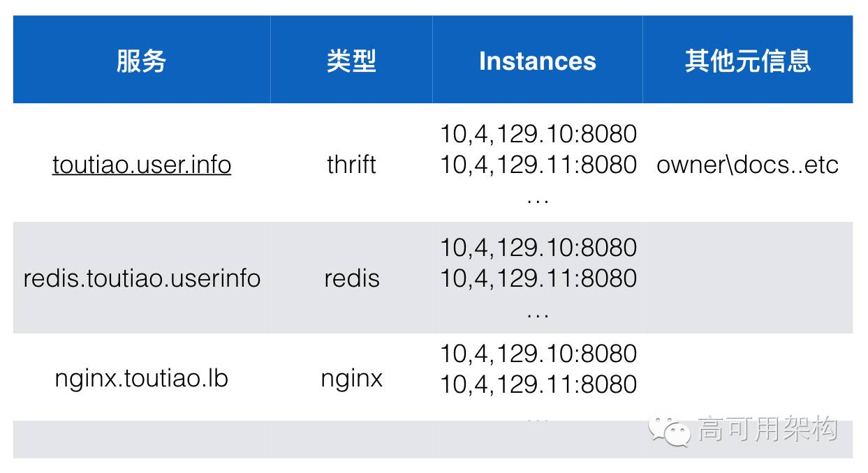The height and width of the screenshot is (473, 868).
Task: Click the Instances column header
Action: [x=538, y=61]
